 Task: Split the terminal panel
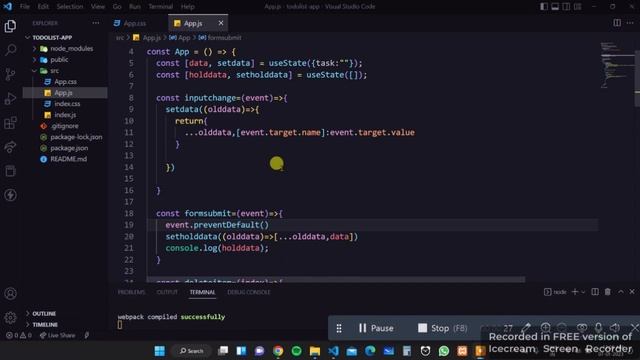coord(595,291)
